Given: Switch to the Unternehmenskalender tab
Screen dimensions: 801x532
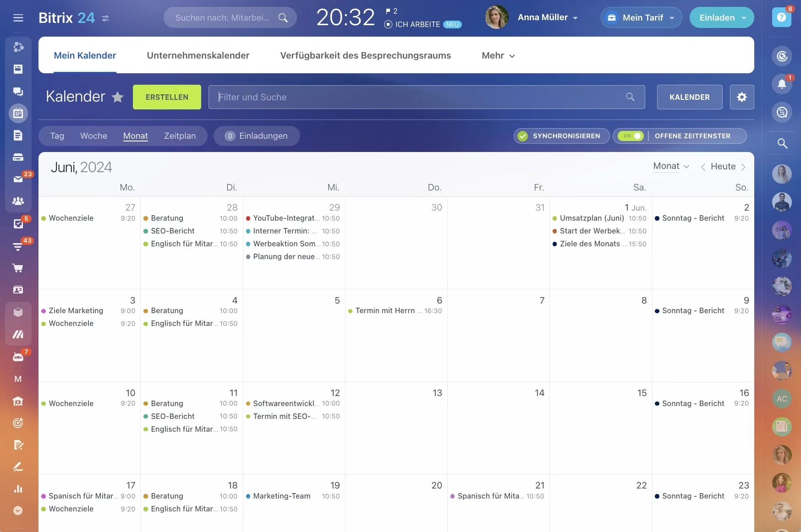Looking at the screenshot, I should (198, 55).
